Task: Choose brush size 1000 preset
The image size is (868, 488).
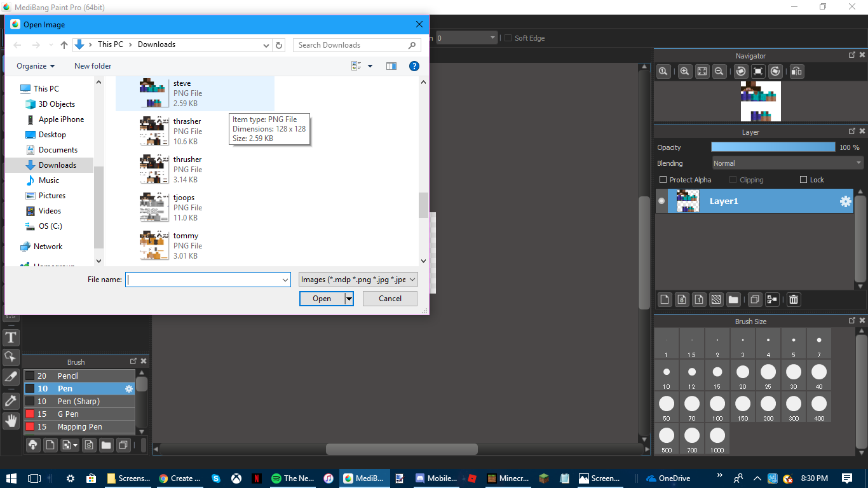Action: [x=717, y=440]
